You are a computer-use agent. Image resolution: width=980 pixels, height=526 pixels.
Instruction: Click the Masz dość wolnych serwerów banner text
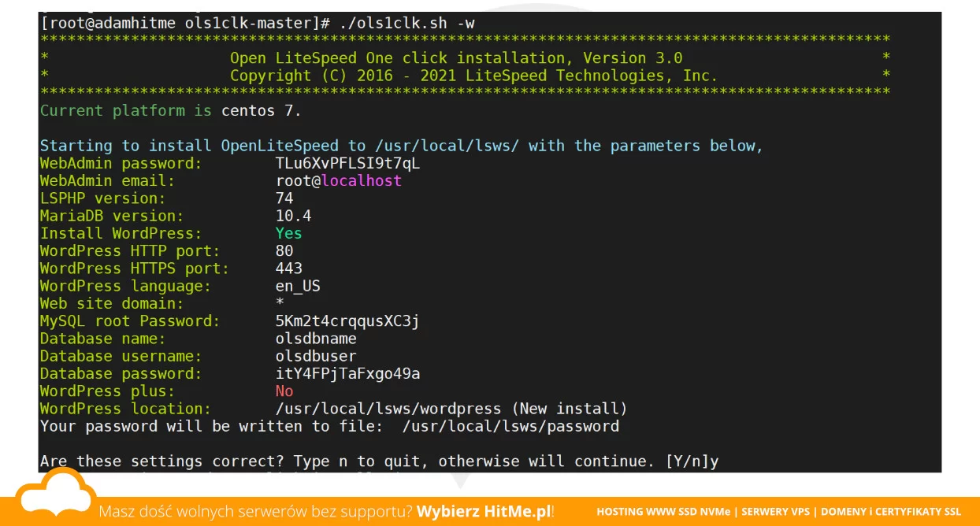255,511
